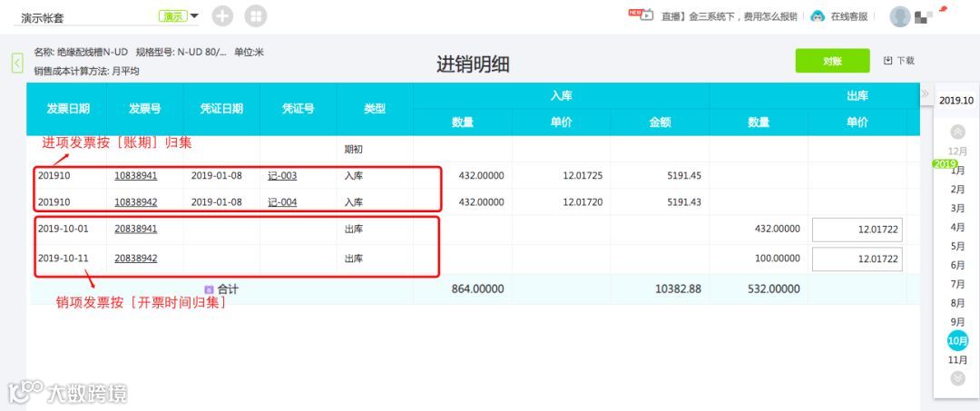Click the 进销明细 page title
The height and width of the screenshot is (411, 980).
[x=473, y=64]
